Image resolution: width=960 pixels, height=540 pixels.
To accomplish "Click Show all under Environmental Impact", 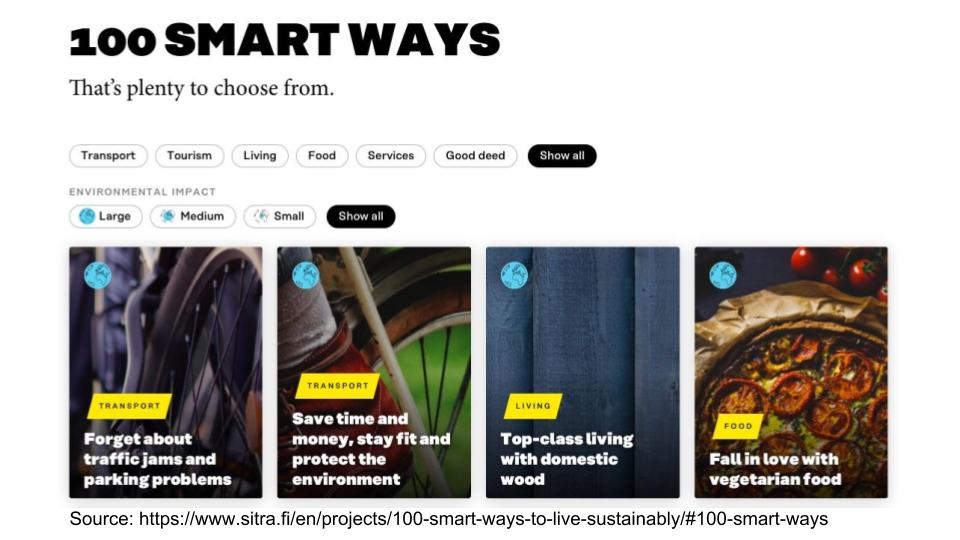I will tap(361, 216).
